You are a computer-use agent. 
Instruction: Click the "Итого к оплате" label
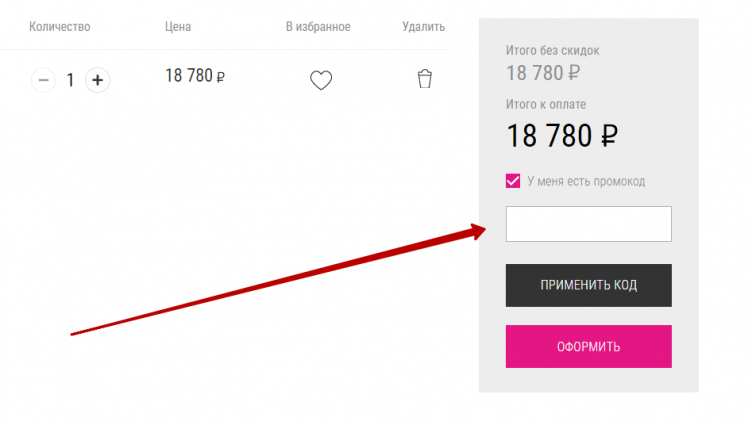tap(546, 104)
